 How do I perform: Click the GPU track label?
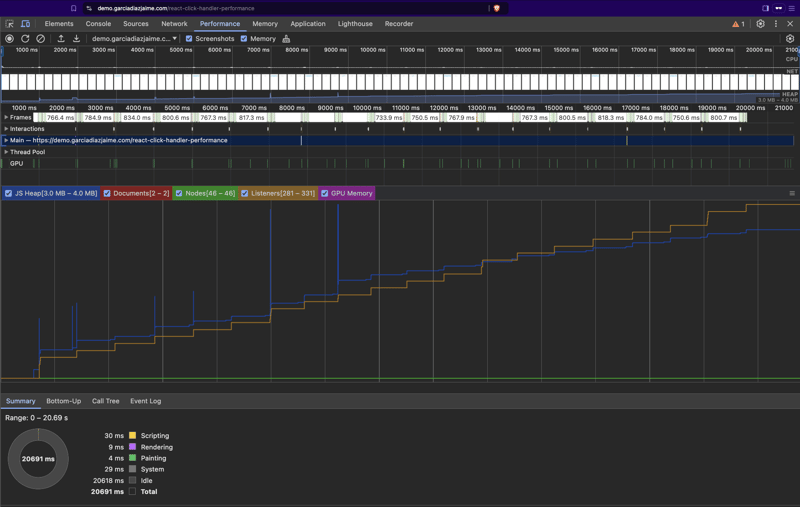click(x=16, y=164)
